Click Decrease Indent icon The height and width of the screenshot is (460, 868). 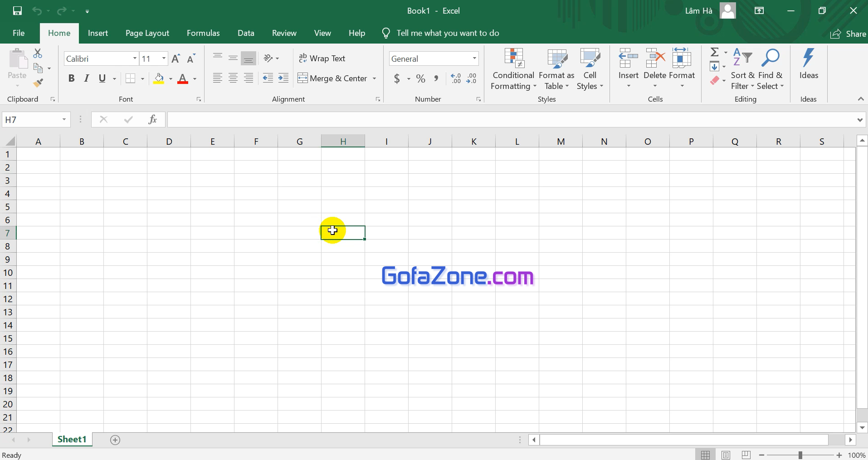268,78
